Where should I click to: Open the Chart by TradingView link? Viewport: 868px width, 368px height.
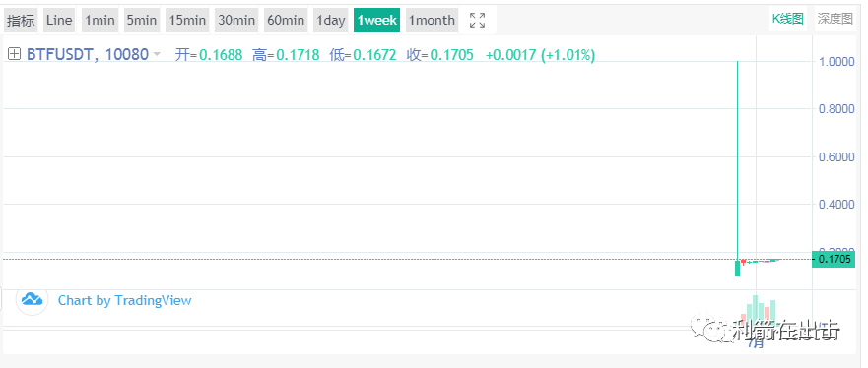[x=124, y=300]
